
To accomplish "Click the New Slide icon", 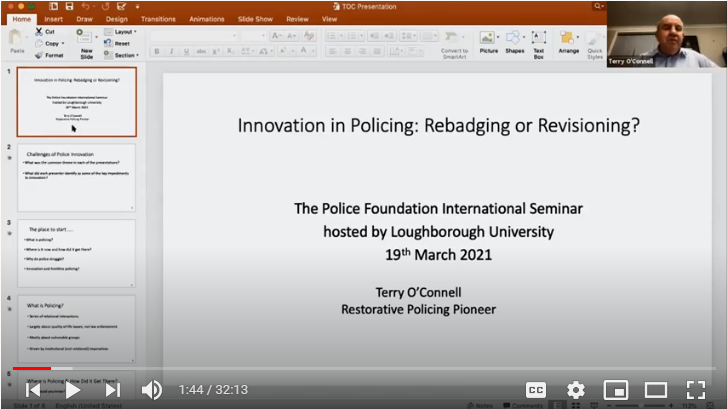I will pyautogui.click(x=84, y=37).
